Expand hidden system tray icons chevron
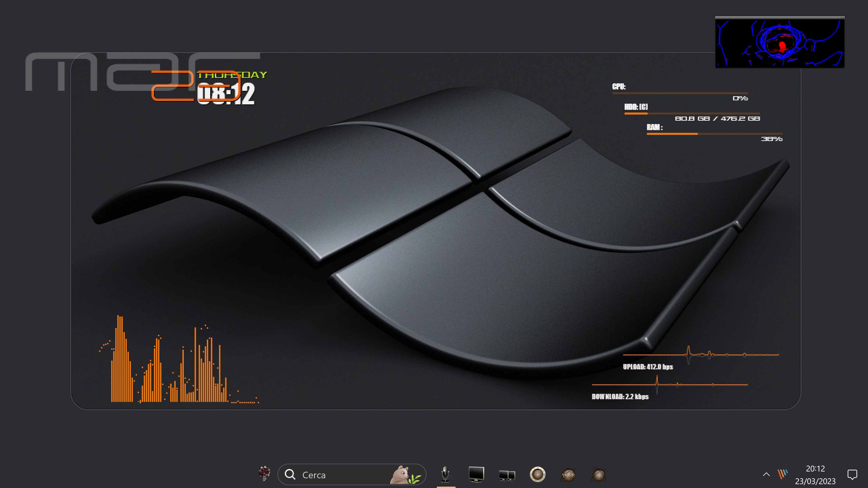The width and height of the screenshot is (868, 488). point(766,474)
